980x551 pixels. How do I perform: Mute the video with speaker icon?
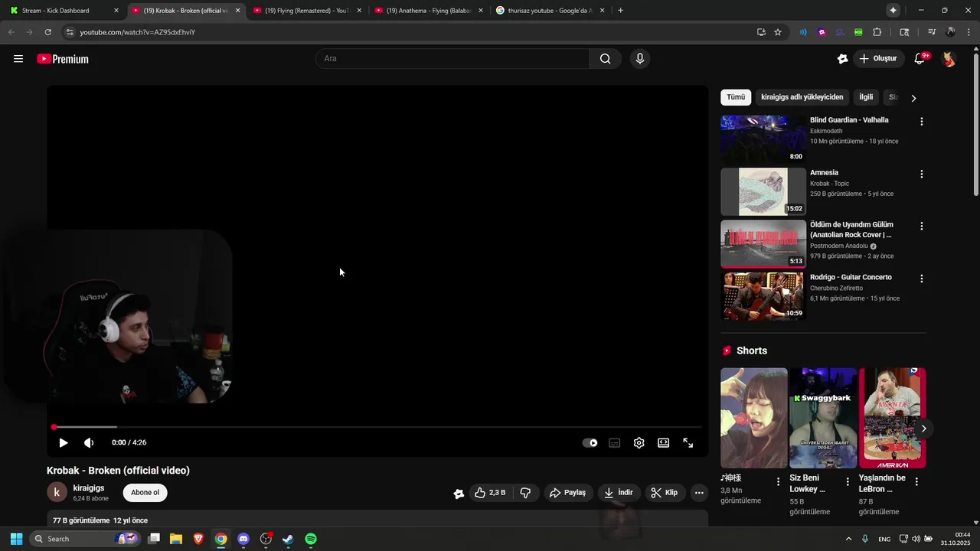coord(89,442)
